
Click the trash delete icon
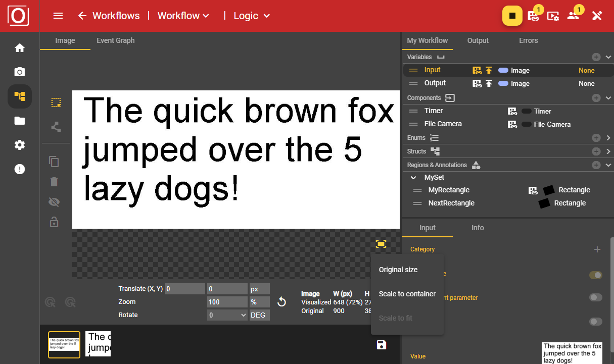tap(54, 182)
